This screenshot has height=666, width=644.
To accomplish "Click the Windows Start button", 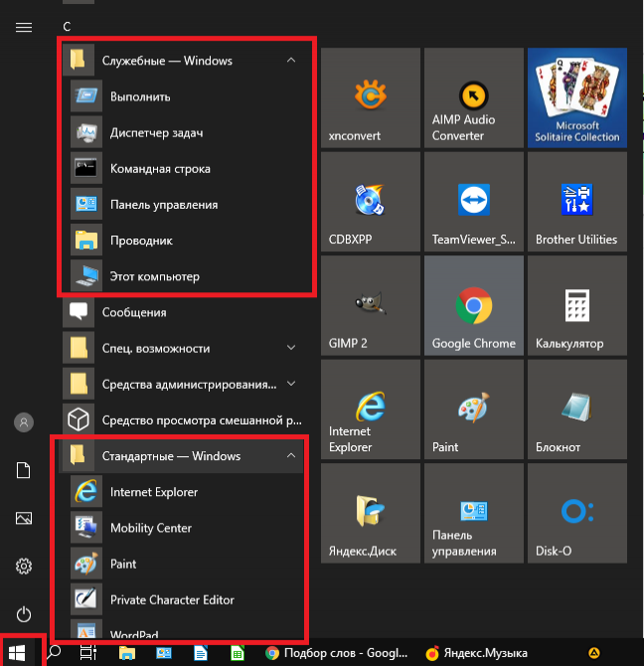I will click(18, 652).
